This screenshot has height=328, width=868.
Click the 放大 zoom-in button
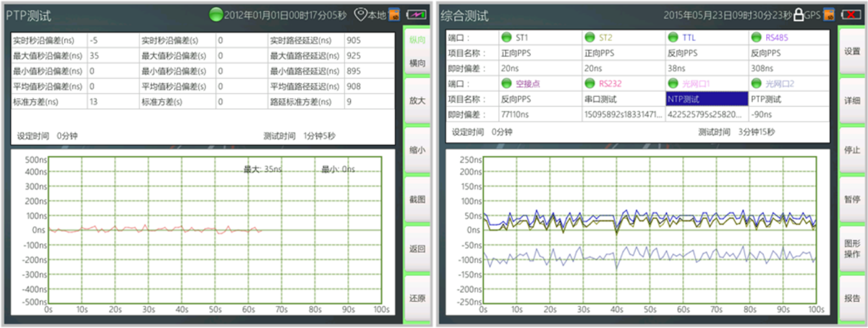click(417, 101)
